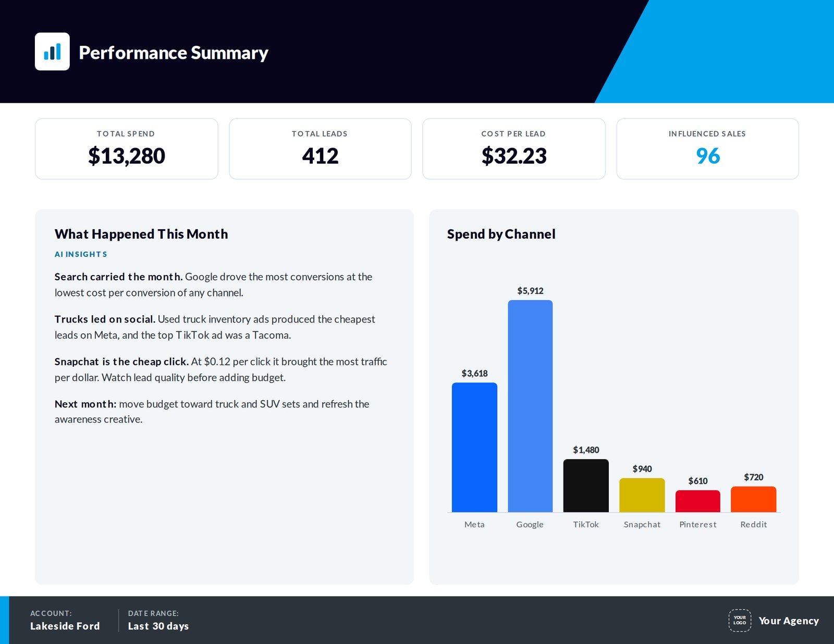The image size is (834, 644).
Task: Click the Snapchat is the cheap click insight
Action: pyautogui.click(x=221, y=369)
